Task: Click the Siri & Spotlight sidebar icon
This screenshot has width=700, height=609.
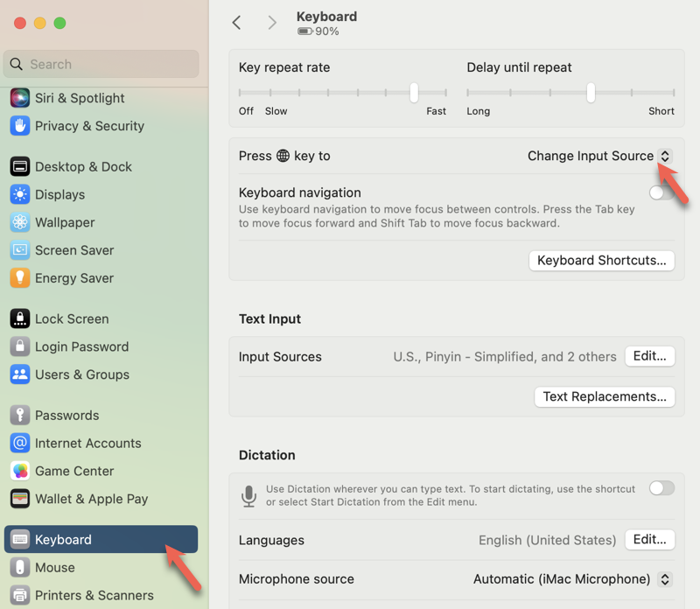Action: [x=20, y=98]
